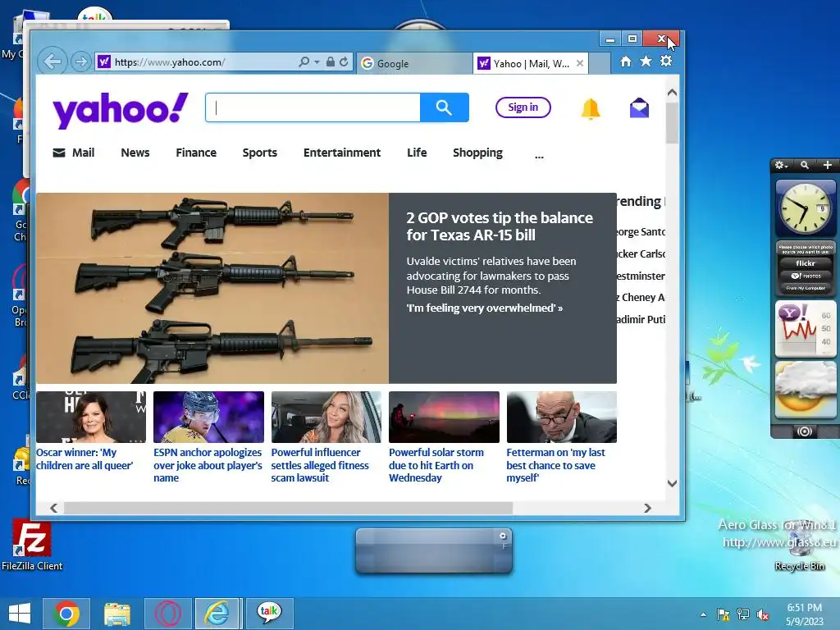The image size is (840, 630).
Task: Open Favorites with the star icon
Action: (x=646, y=62)
